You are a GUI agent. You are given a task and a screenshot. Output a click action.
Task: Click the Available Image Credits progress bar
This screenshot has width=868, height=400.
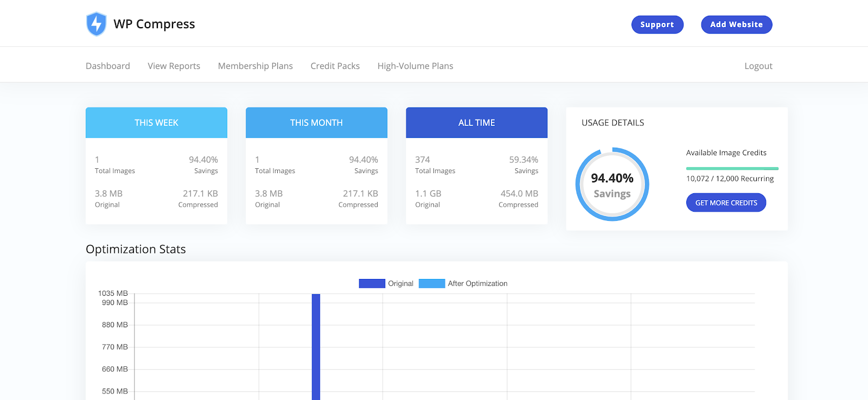pyautogui.click(x=732, y=168)
